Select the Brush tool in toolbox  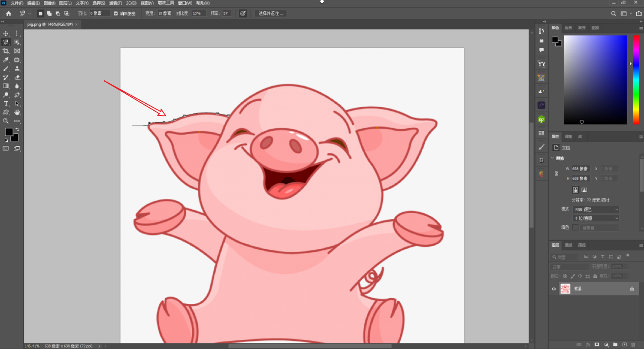pyautogui.click(x=6, y=69)
